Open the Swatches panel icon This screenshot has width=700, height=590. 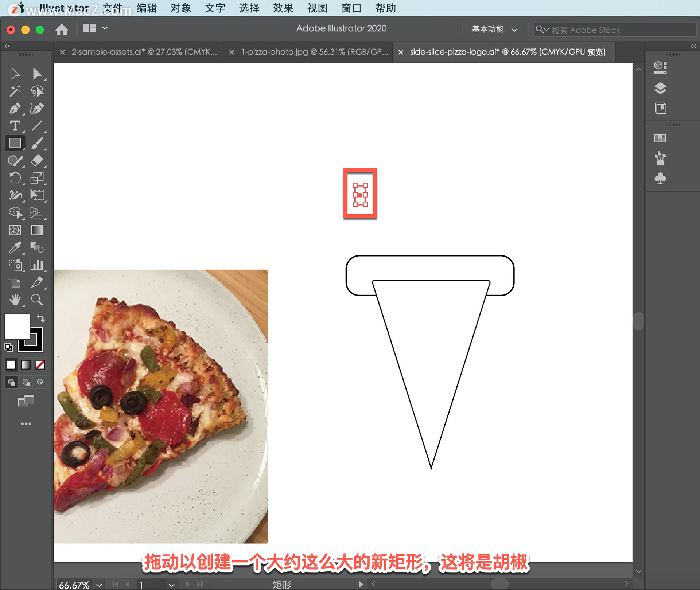coord(660,138)
